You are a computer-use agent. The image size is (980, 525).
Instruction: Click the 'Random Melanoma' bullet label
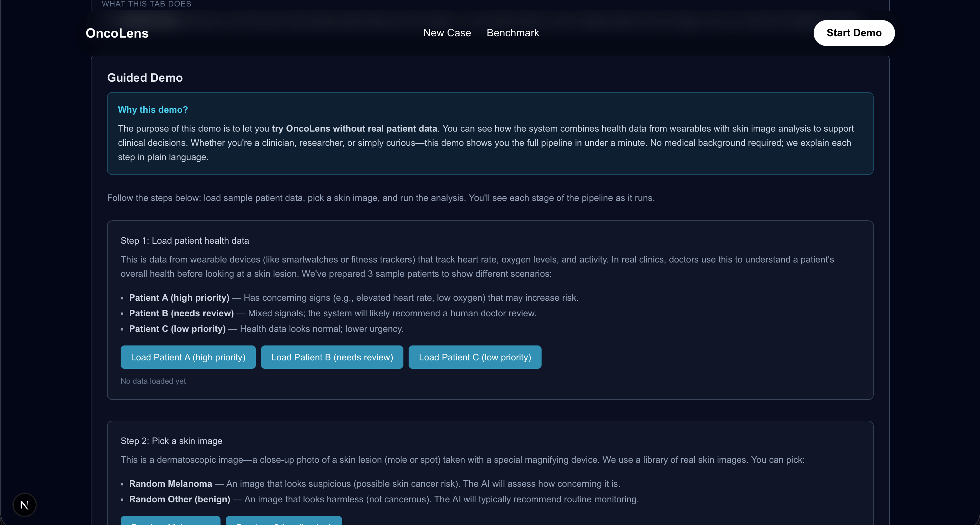[x=170, y=484]
